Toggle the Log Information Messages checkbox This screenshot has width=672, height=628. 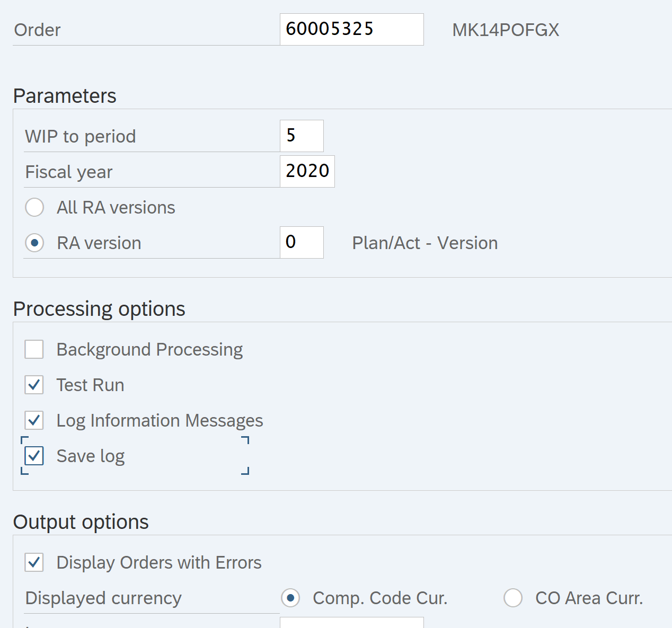pos(34,420)
